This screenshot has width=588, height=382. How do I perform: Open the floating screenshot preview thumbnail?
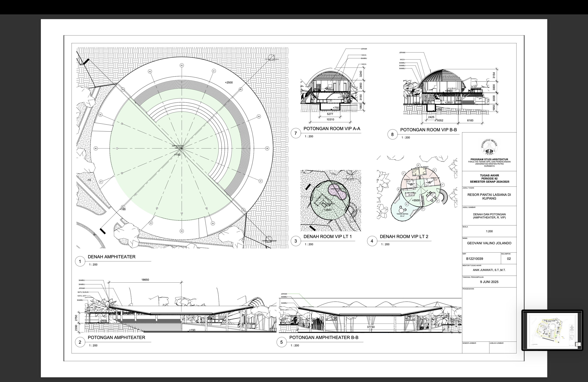point(552,330)
